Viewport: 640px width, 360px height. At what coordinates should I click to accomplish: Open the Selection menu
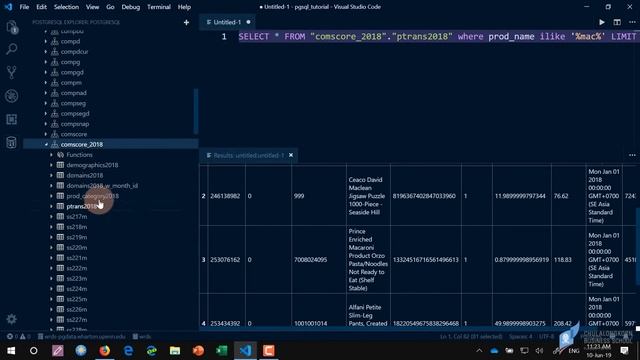click(67, 7)
